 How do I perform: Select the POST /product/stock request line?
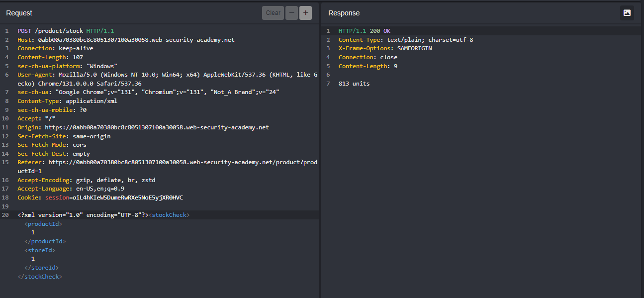[x=60, y=30]
